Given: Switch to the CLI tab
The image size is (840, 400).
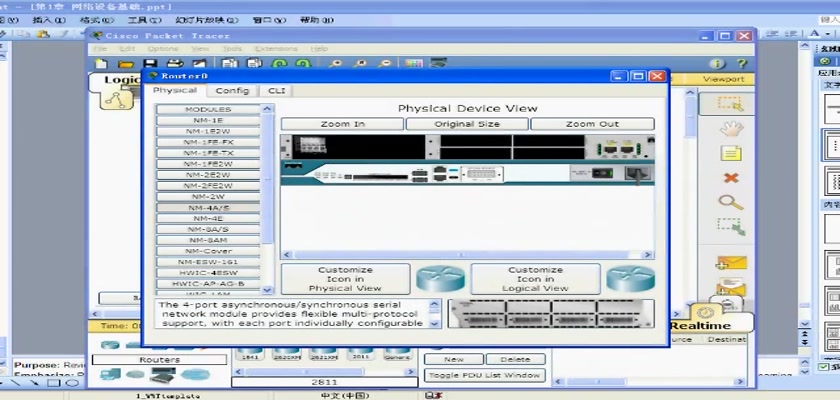Looking at the screenshot, I should point(276,90).
